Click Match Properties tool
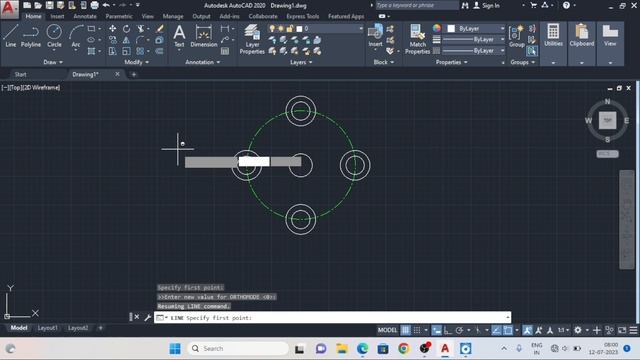Screen dimensions: 640x360 click(x=418, y=39)
